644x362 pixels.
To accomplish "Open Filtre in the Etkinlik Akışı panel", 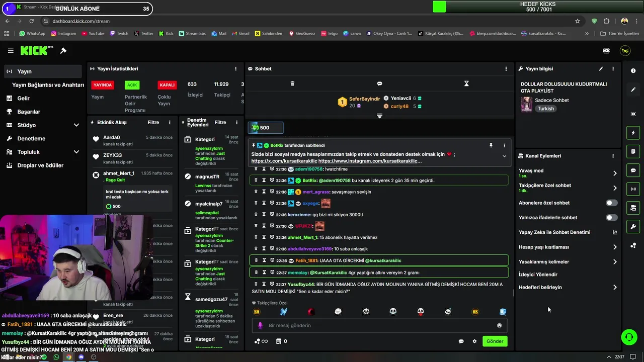I will 153,123.
